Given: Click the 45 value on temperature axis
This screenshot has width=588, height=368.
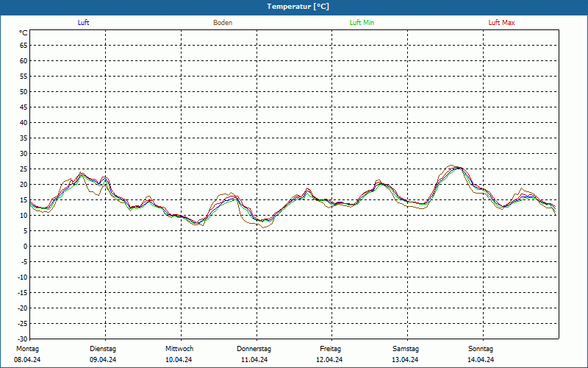Looking at the screenshot, I should click(x=24, y=107).
